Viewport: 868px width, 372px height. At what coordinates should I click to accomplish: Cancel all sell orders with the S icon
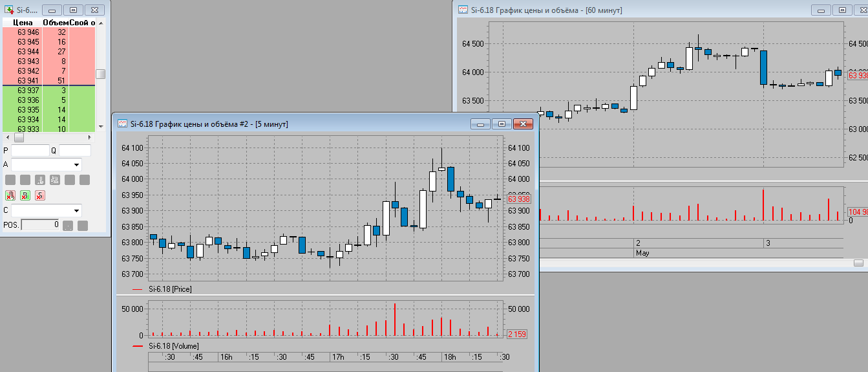tap(40, 195)
